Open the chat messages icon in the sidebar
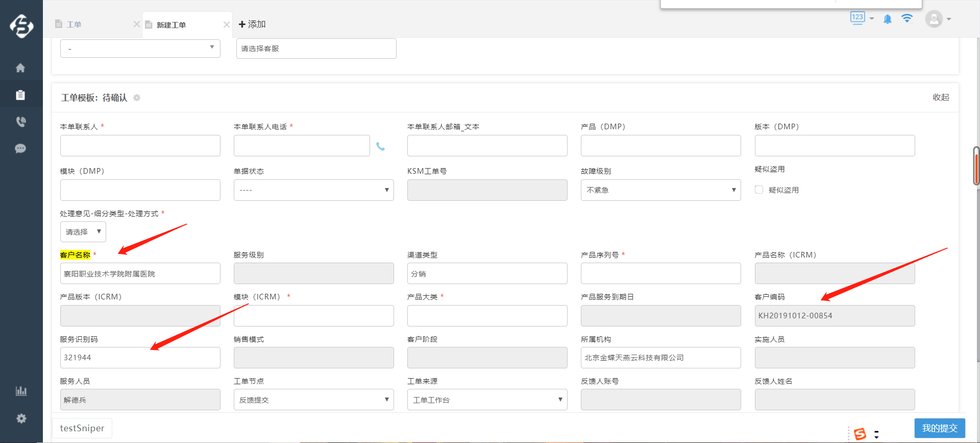980x443 pixels. pyautogui.click(x=20, y=149)
